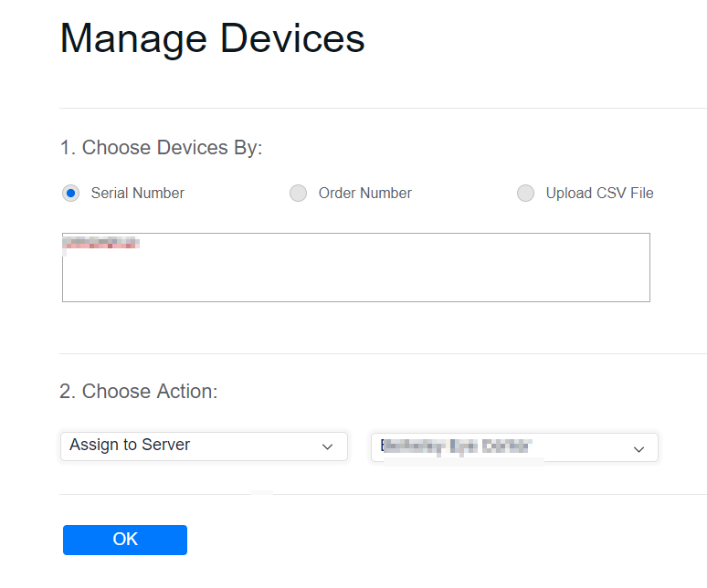
Task: Expand the server selector using its chevron arrow
Action: (x=638, y=448)
